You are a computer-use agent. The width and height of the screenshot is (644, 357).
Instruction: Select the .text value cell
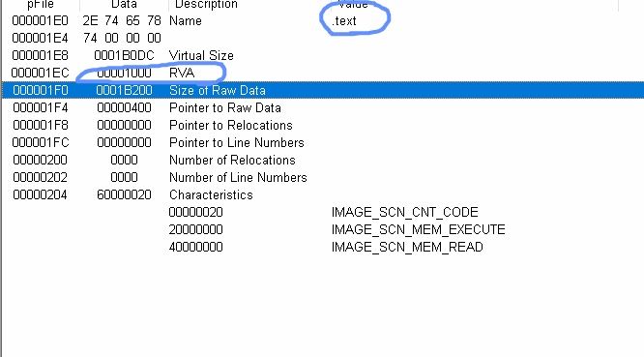point(344,21)
